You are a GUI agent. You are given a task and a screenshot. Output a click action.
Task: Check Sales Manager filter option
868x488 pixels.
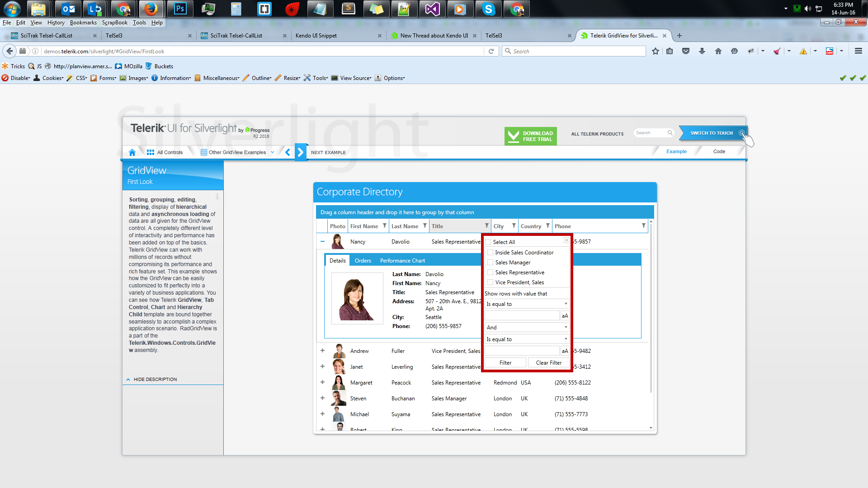pos(491,263)
